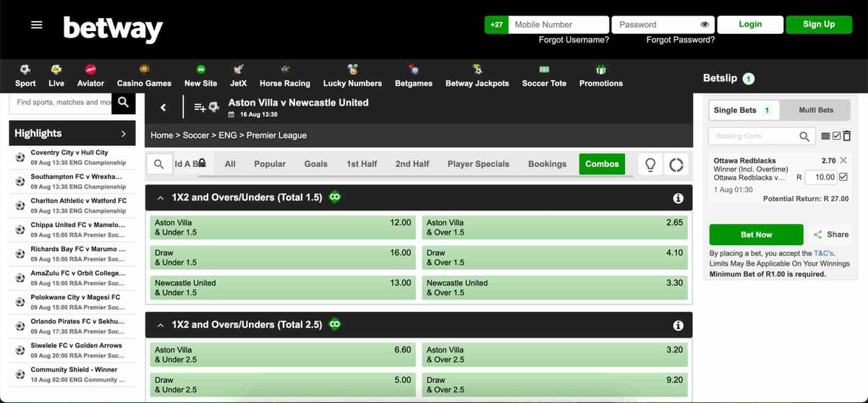Uncheck the Ottawa Redblacks bet checkbox
The image size is (868, 403).
click(x=843, y=177)
